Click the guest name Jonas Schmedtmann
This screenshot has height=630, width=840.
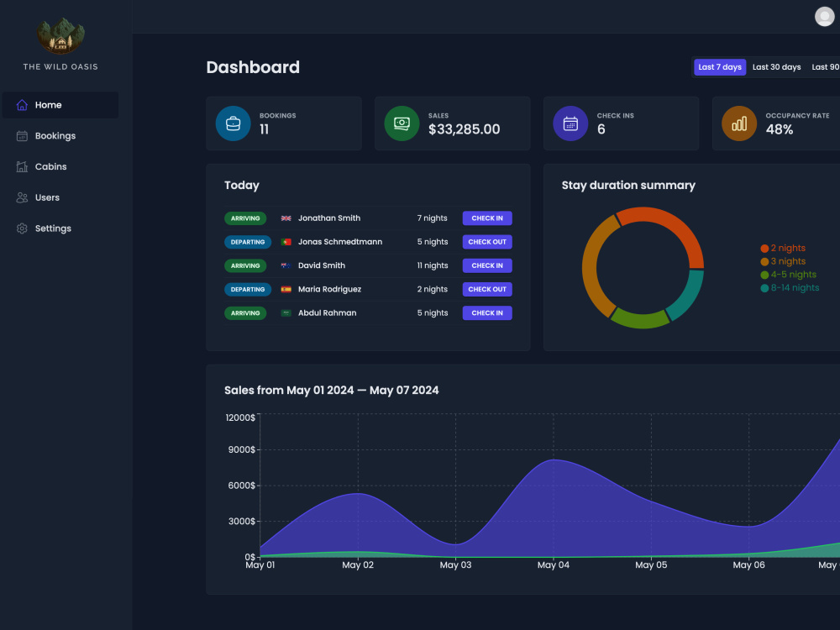pyautogui.click(x=340, y=242)
